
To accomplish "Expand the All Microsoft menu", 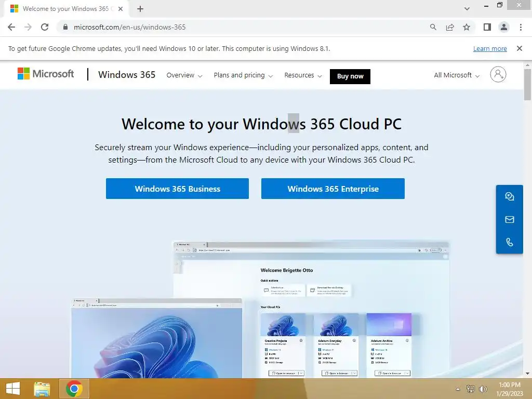I will [457, 75].
